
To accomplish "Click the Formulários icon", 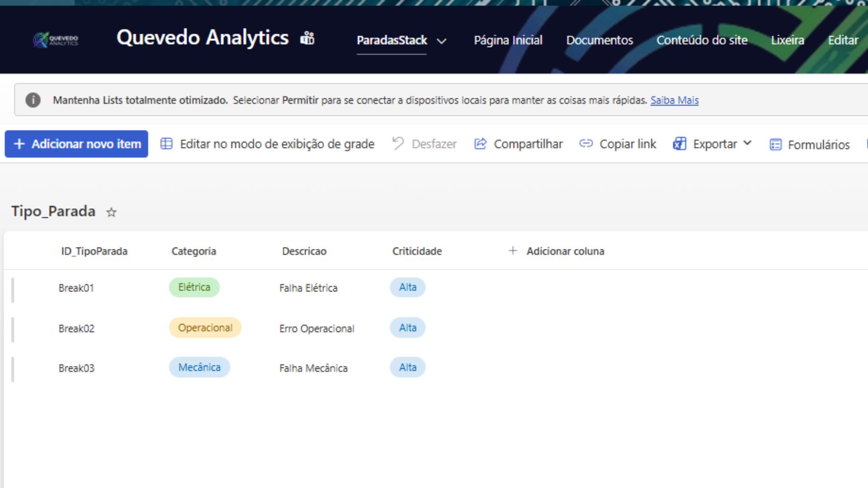I will pos(775,144).
